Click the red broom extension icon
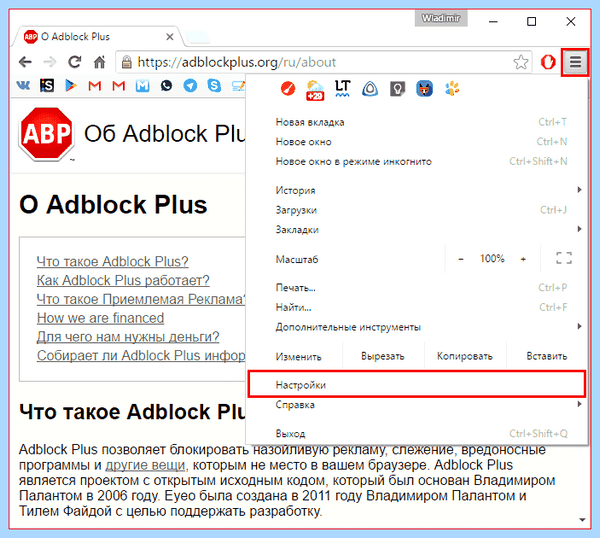The height and width of the screenshot is (538, 600). point(288,89)
